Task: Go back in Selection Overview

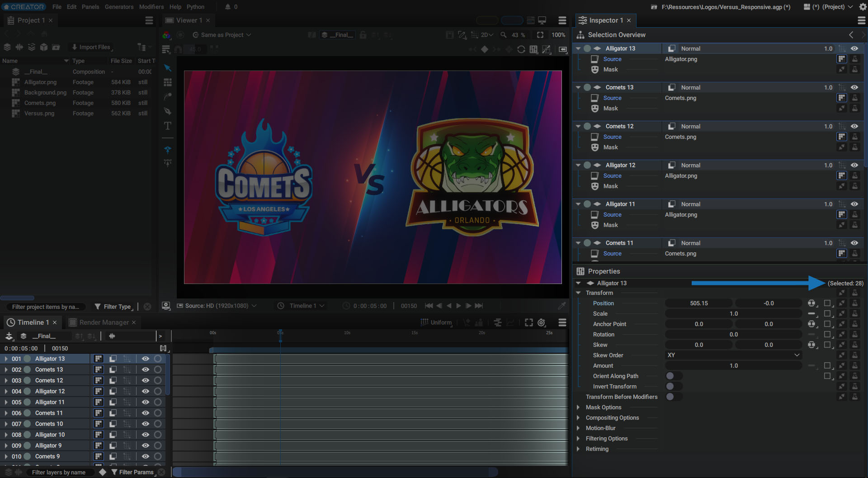Action: click(851, 35)
